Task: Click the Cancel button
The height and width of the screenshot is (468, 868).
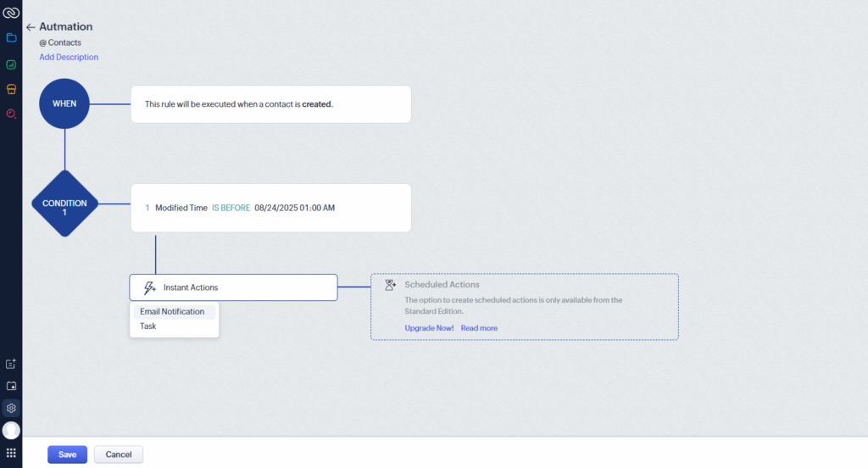Action: click(x=118, y=454)
